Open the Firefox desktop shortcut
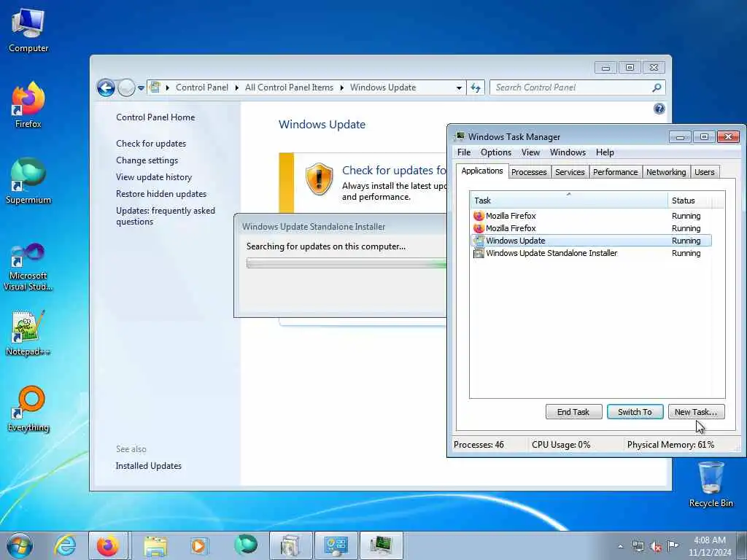The width and height of the screenshot is (747, 560). [28, 105]
